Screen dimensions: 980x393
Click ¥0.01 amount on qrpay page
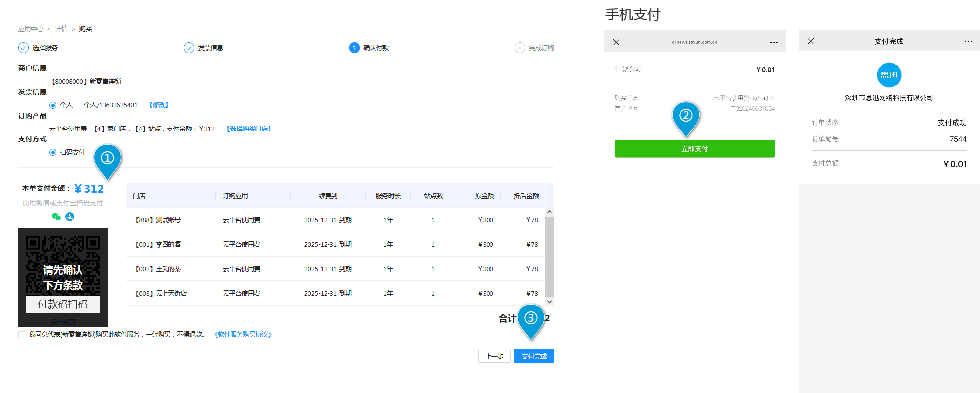tap(765, 70)
